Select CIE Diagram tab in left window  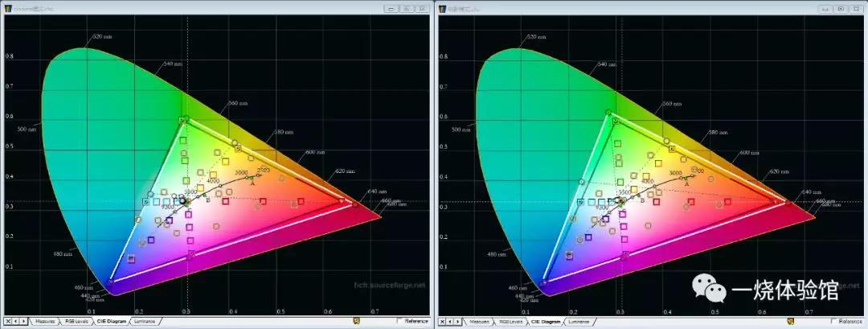coord(110,321)
